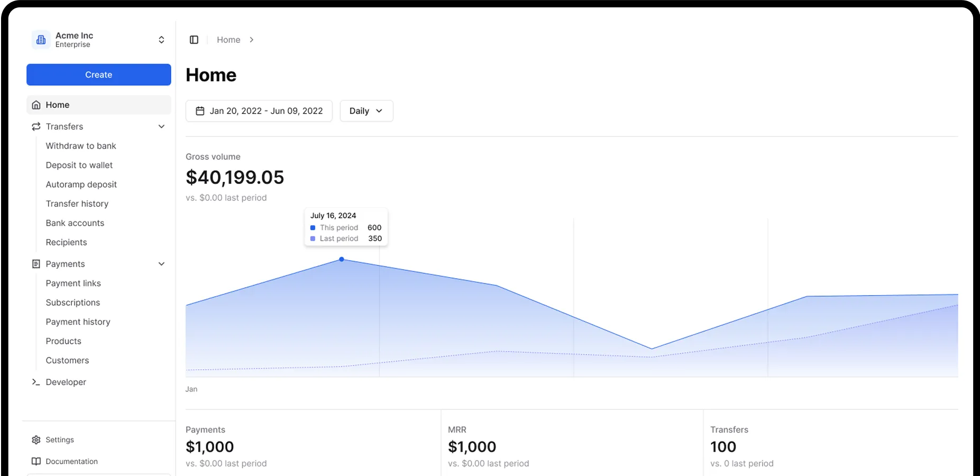Image resolution: width=980 pixels, height=476 pixels.
Task: Click the breadcrumb chevron arrow after Home
Action: click(x=252, y=40)
